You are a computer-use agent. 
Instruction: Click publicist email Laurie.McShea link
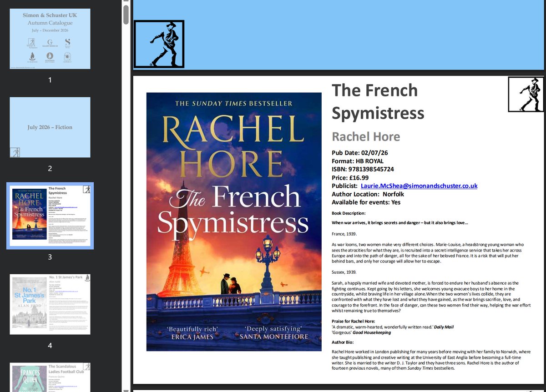coord(419,186)
